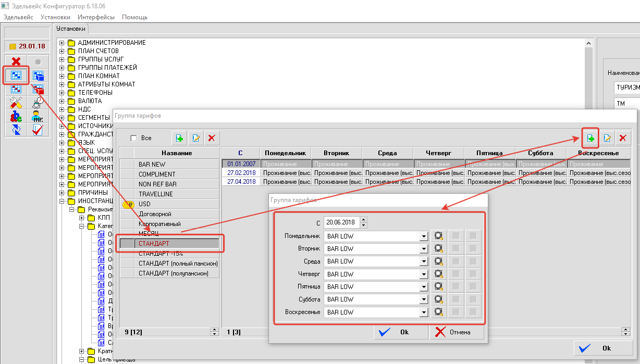Open the Помощь menu

coord(134,17)
